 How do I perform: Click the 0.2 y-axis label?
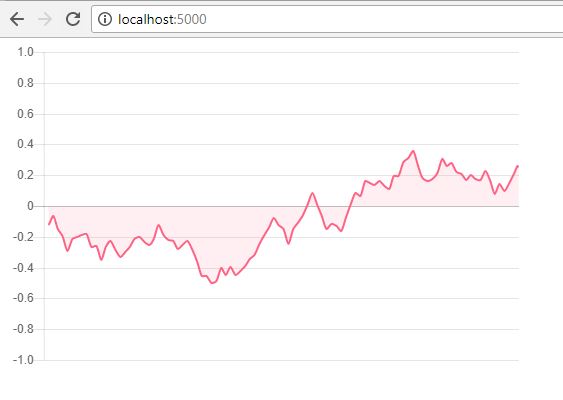25,175
